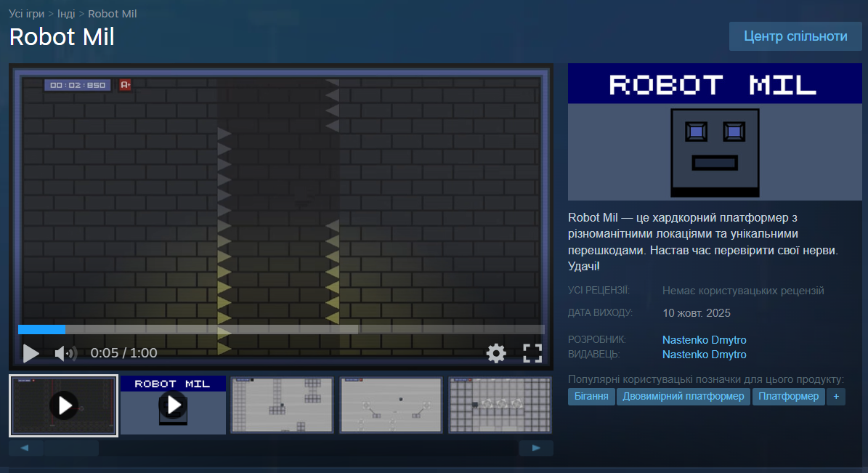868x473 pixels.
Task: Open video settings gear
Action: pos(496,353)
